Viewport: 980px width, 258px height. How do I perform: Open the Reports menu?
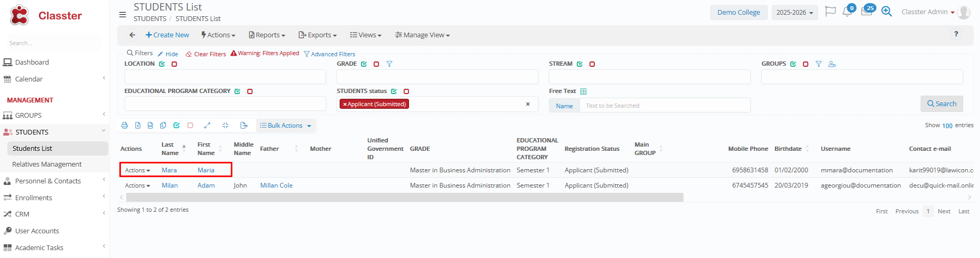[x=267, y=35]
